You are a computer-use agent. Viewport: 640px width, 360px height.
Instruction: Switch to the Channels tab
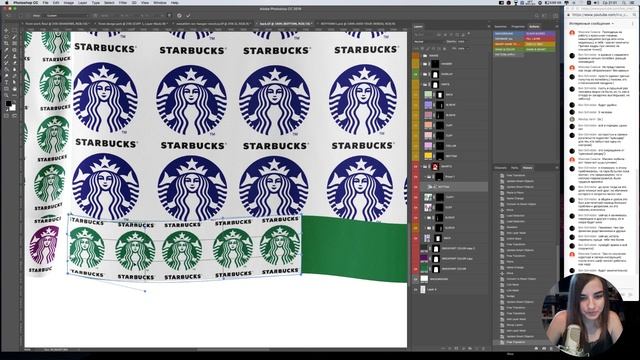click(x=500, y=168)
